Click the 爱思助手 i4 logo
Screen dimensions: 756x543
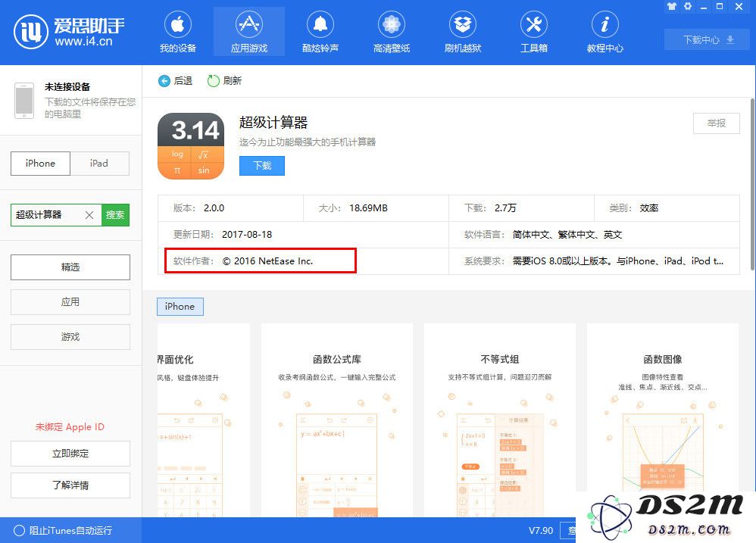coord(69,32)
